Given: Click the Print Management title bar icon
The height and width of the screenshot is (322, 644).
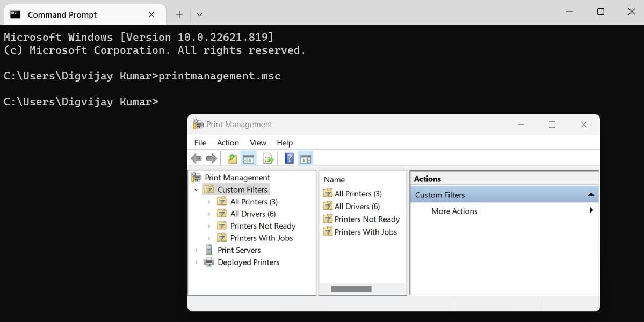Looking at the screenshot, I should pyautogui.click(x=198, y=125).
